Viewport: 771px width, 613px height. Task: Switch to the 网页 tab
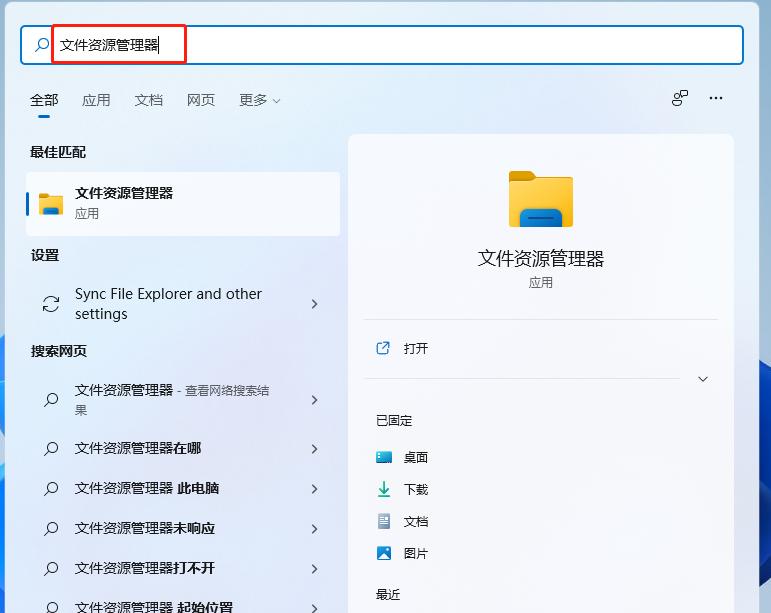click(x=201, y=100)
